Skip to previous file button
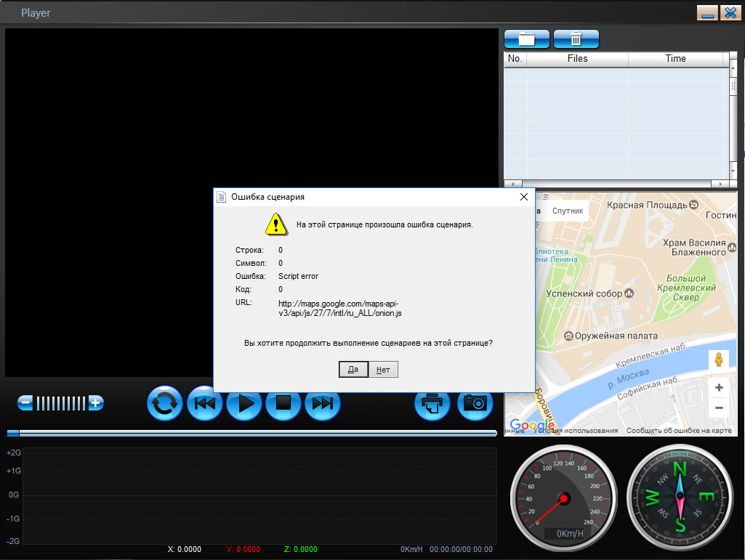Viewport: 745px width, 560px height. pyautogui.click(x=204, y=403)
